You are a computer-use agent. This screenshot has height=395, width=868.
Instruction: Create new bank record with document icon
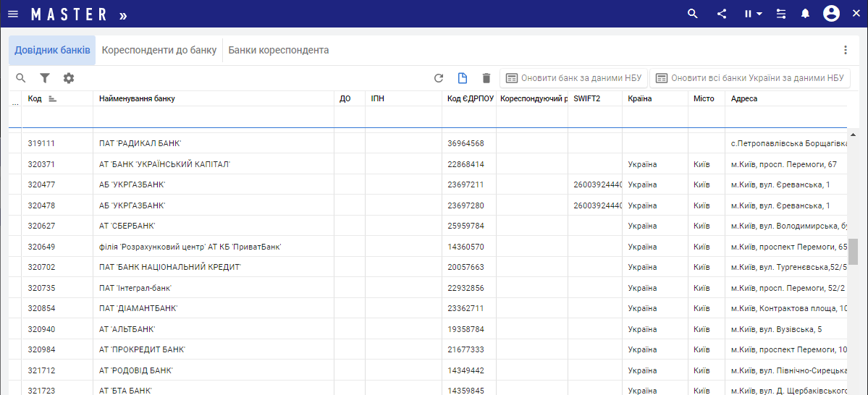463,78
